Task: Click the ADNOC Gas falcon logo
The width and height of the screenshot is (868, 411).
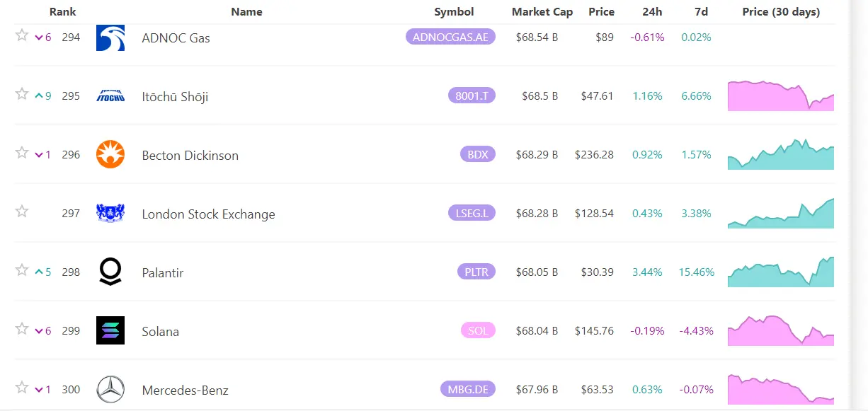Action: click(x=110, y=37)
